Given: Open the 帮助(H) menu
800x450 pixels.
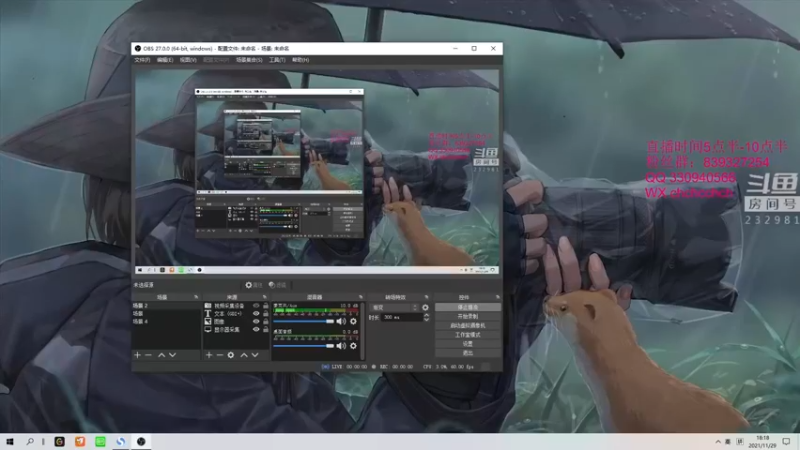Looking at the screenshot, I should point(301,60).
